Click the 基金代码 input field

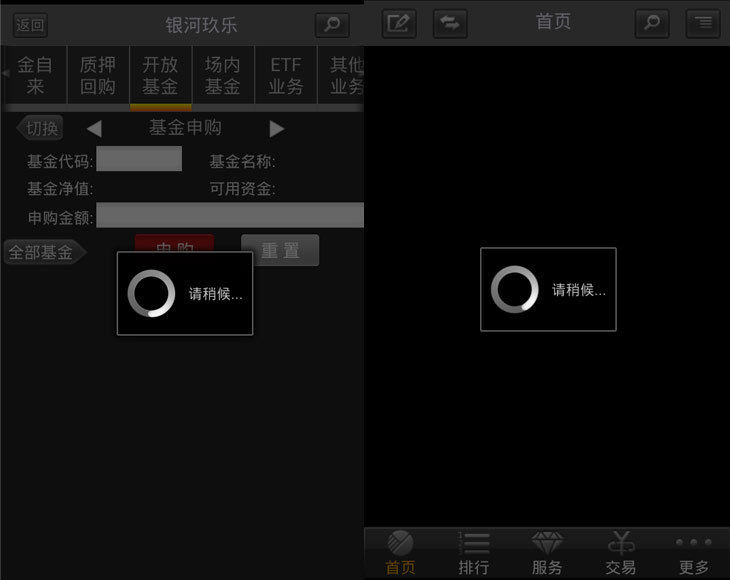click(x=139, y=159)
